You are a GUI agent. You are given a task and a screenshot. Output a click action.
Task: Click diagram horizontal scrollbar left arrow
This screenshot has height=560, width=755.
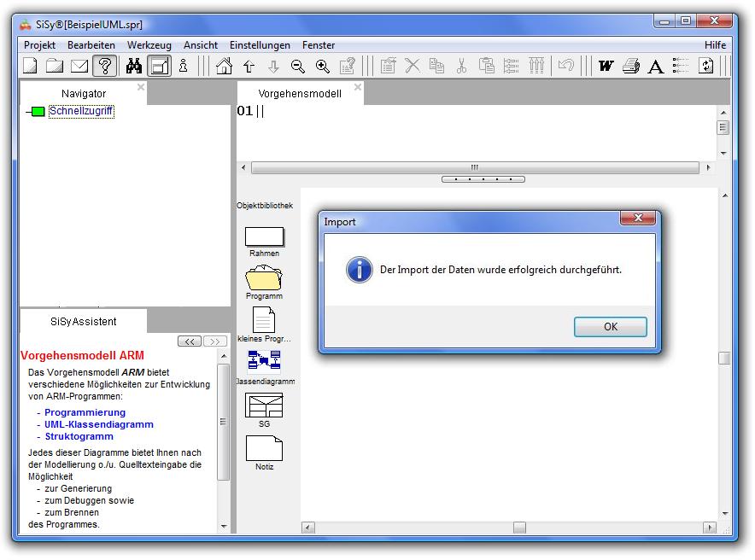(308, 528)
